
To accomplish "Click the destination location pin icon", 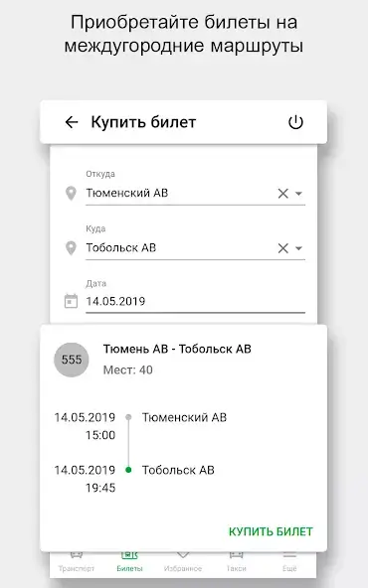I will 71,248.
